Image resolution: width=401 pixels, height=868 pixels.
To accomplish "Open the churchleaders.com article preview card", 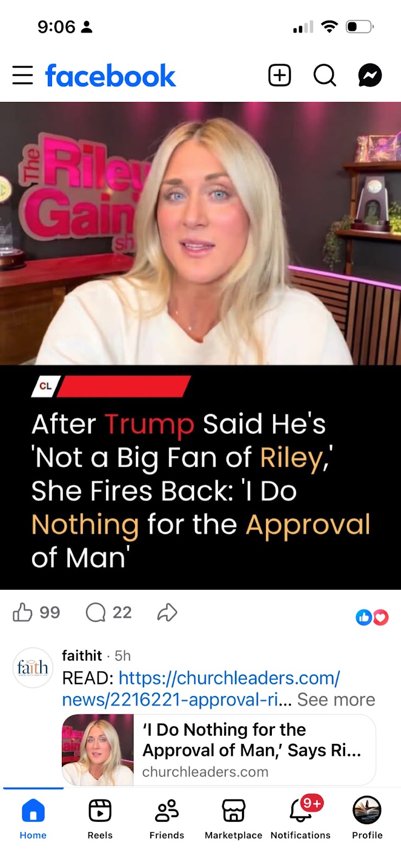I will (x=219, y=750).
